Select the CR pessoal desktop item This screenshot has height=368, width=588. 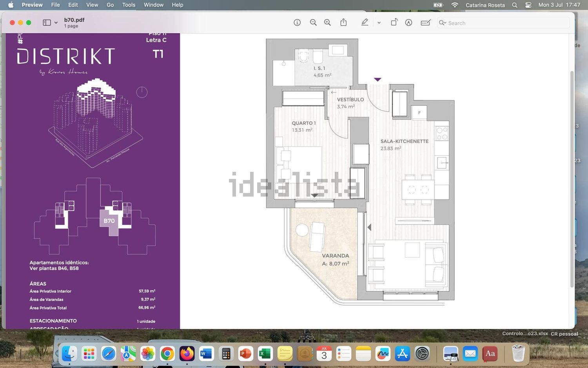(564, 334)
